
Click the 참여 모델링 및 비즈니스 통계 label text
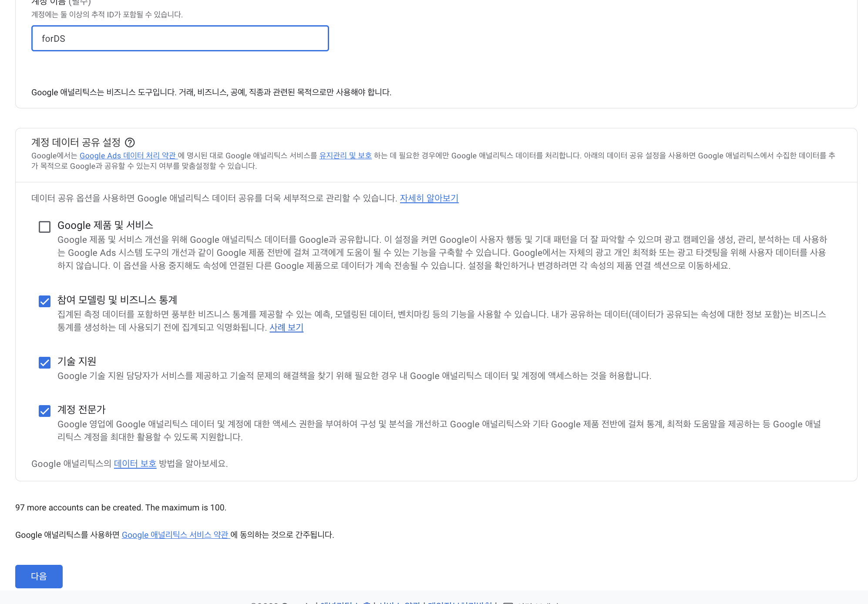point(117,300)
